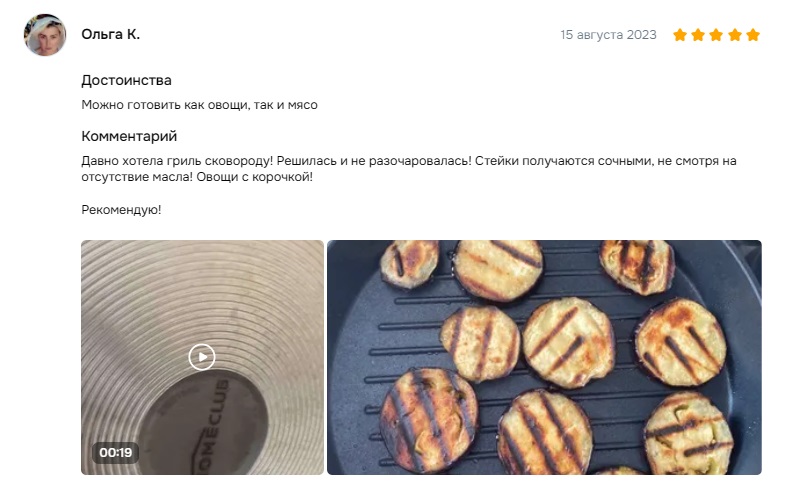Click the Достоинства heading
792x491 pixels.
coord(126,80)
